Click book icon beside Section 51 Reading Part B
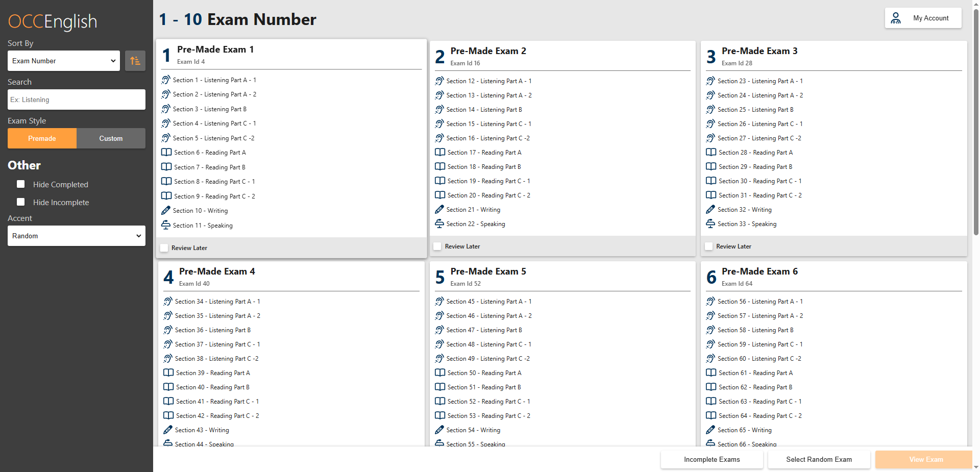Image resolution: width=980 pixels, height=472 pixels. point(440,387)
